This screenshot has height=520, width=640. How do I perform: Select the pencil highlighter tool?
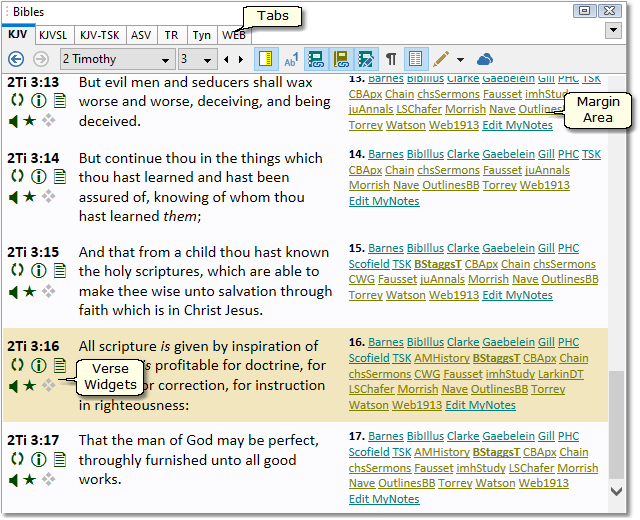[441, 59]
